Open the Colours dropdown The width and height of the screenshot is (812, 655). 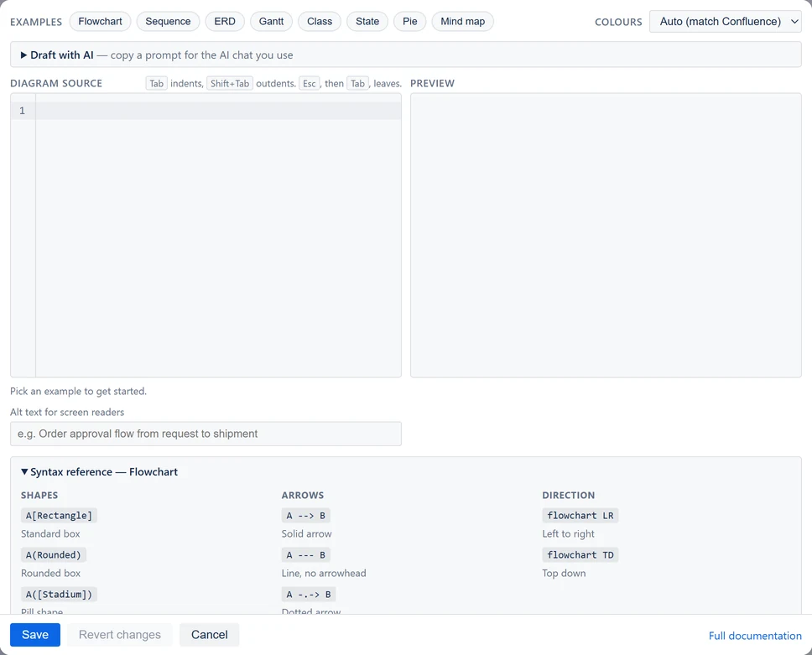tap(725, 22)
